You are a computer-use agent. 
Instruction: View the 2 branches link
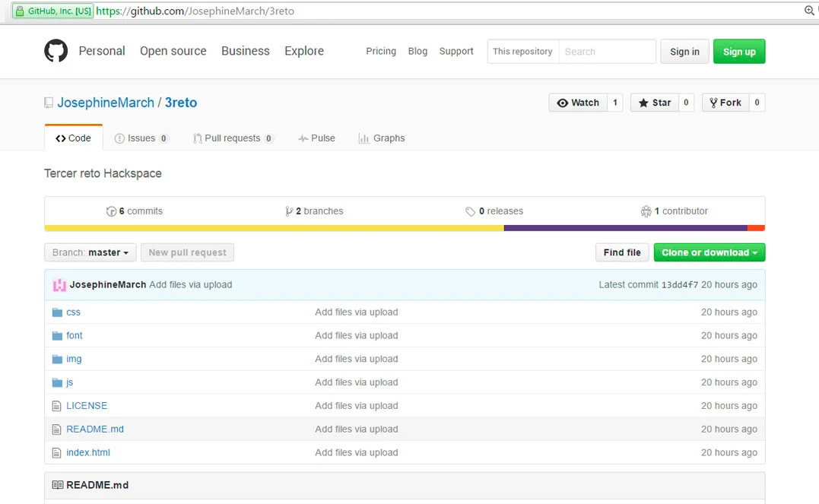click(314, 211)
